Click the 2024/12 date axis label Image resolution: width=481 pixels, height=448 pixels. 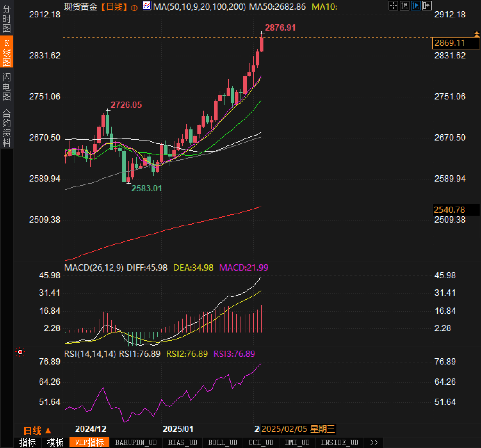coord(91,429)
